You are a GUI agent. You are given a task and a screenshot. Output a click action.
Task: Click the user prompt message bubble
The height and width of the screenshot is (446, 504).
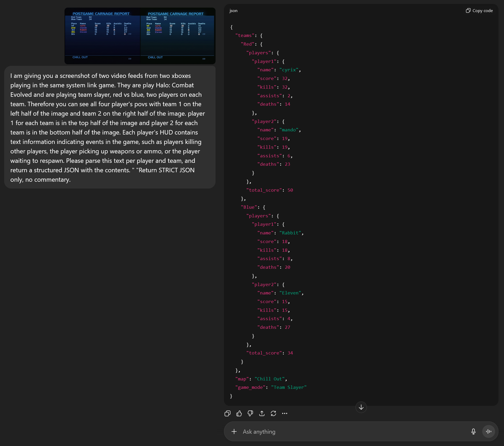110,127
